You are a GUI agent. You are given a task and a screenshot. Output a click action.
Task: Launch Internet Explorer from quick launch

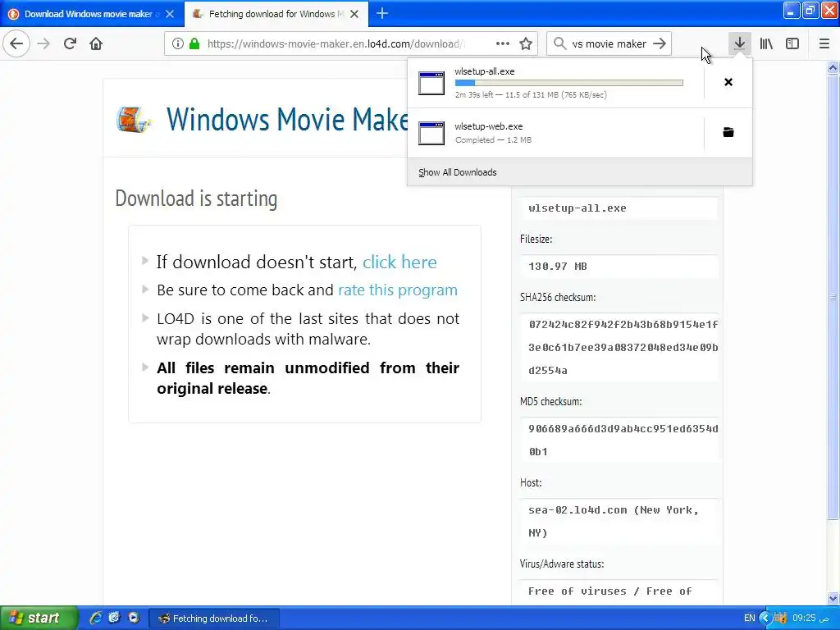point(96,618)
